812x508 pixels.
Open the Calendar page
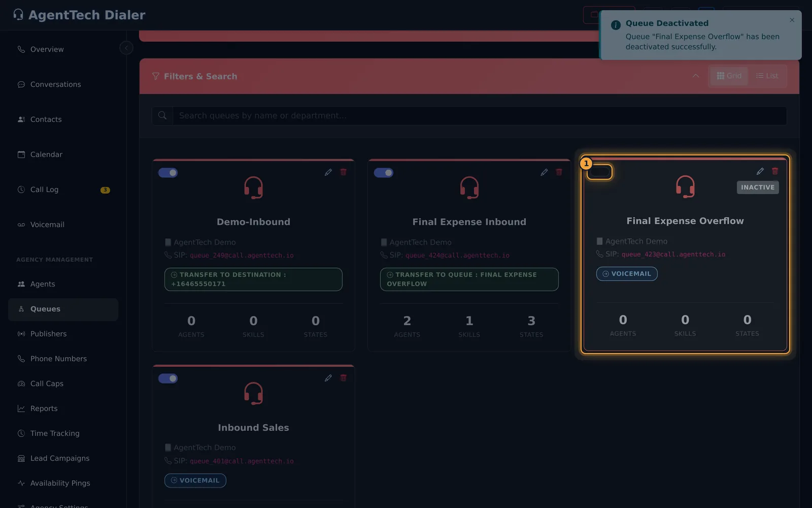[63, 154]
